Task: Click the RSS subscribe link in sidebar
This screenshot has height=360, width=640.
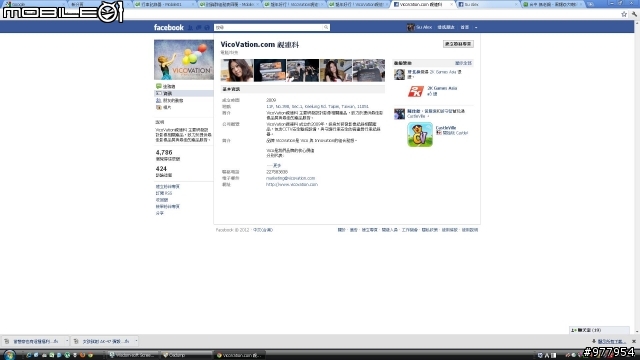Action: (x=164, y=193)
